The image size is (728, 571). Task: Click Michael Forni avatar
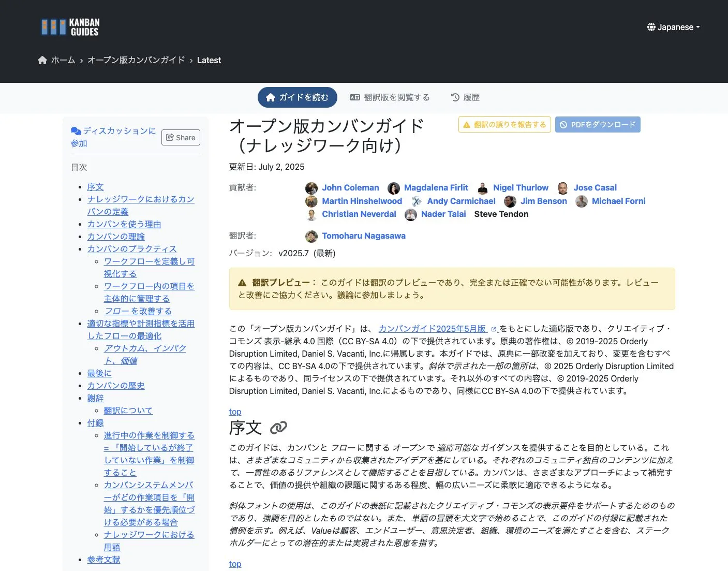pos(582,201)
